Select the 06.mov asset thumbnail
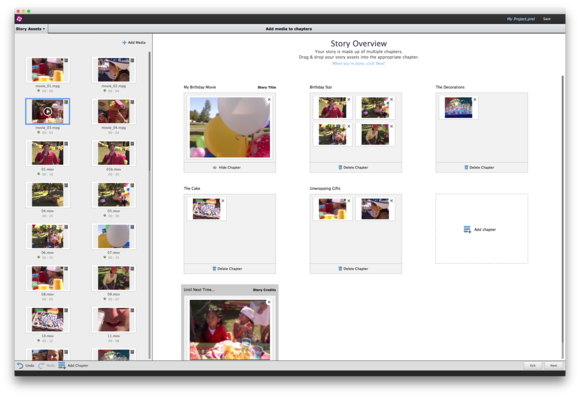The width and height of the screenshot is (580, 397). coord(47,236)
